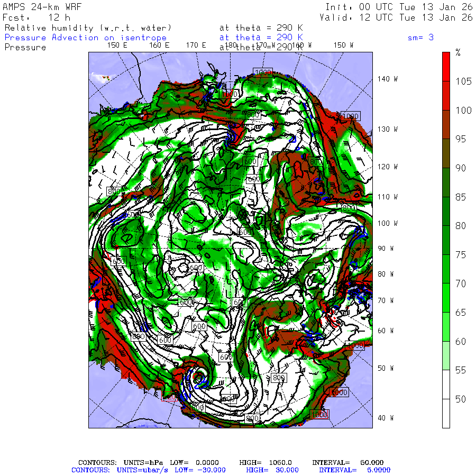Viewport: 476px width, 476px height.
Task: Select the 'Fcst: 12 h' forecast label
Action: (36, 17)
